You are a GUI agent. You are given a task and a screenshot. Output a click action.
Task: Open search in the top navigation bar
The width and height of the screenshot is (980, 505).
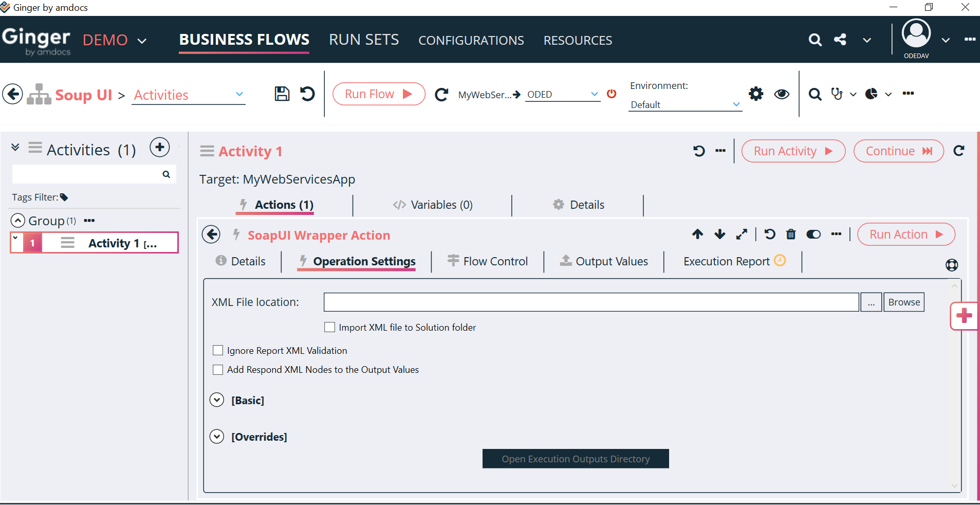[815, 40]
